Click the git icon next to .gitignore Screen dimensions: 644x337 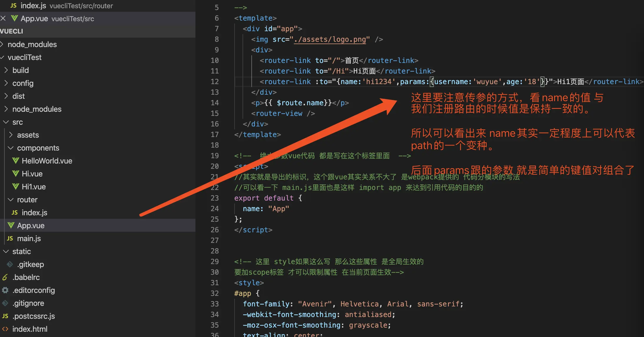[x=5, y=303]
